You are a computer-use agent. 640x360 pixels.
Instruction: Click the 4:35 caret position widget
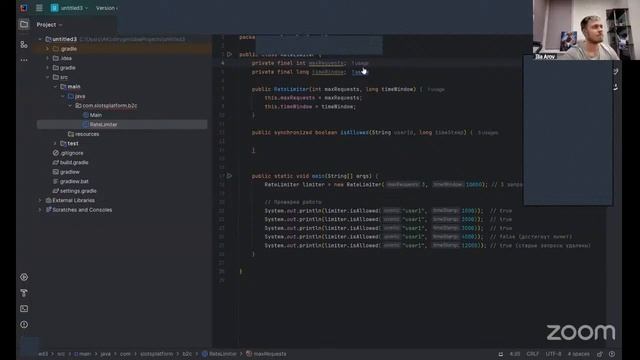(x=515, y=354)
